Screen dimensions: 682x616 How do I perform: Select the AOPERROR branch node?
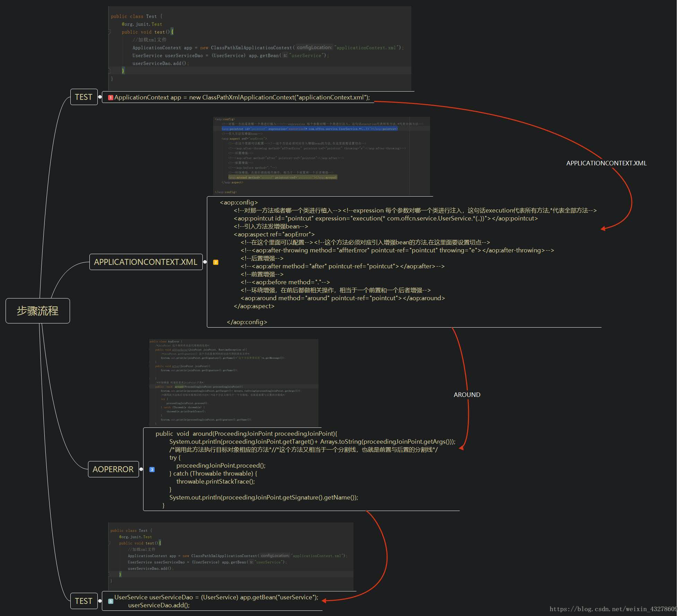(113, 469)
